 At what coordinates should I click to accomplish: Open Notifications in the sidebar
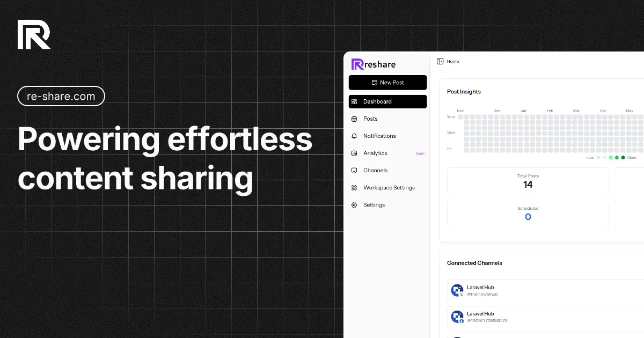click(388, 136)
